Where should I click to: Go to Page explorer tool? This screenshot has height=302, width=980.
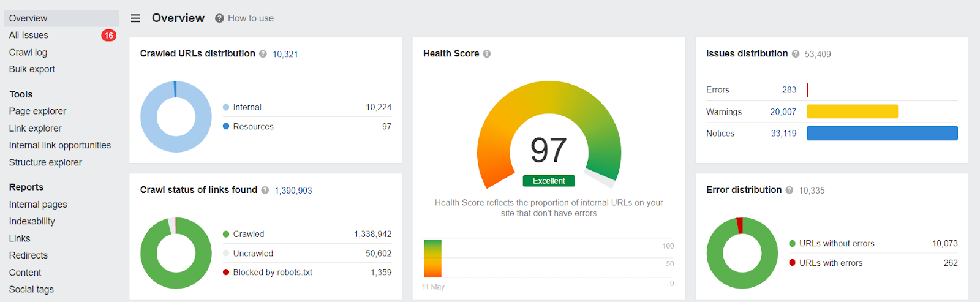37,111
